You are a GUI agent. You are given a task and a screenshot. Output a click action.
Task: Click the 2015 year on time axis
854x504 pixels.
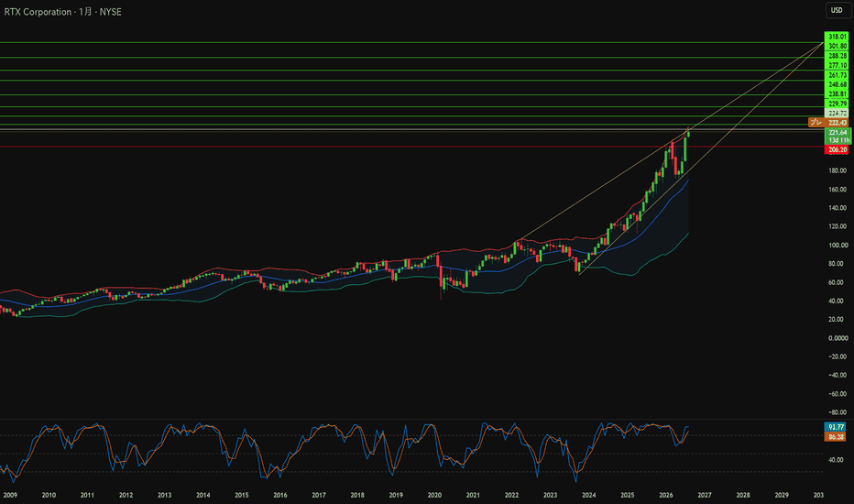241,495
